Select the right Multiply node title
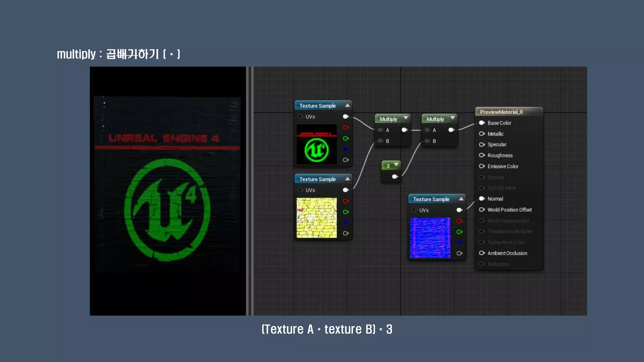644x362 pixels. [x=435, y=119]
